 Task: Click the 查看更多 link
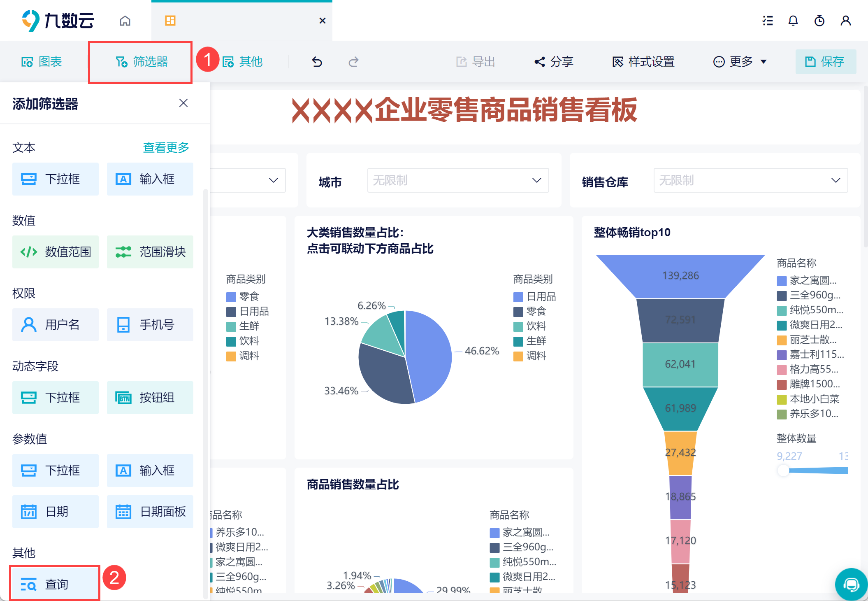pyautogui.click(x=166, y=147)
